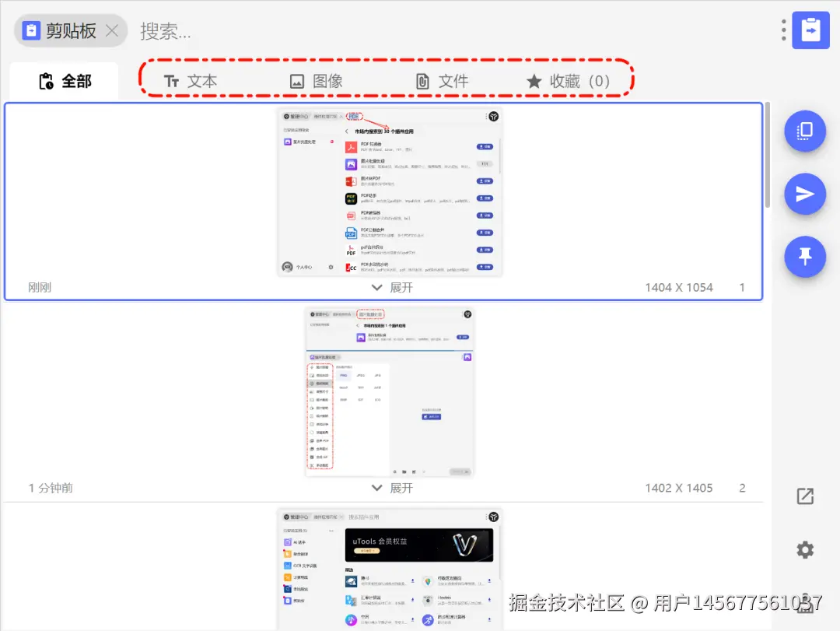This screenshot has height=631, width=840.
Task: Remove the 剪贴板 filter tag
Action: coord(111,30)
